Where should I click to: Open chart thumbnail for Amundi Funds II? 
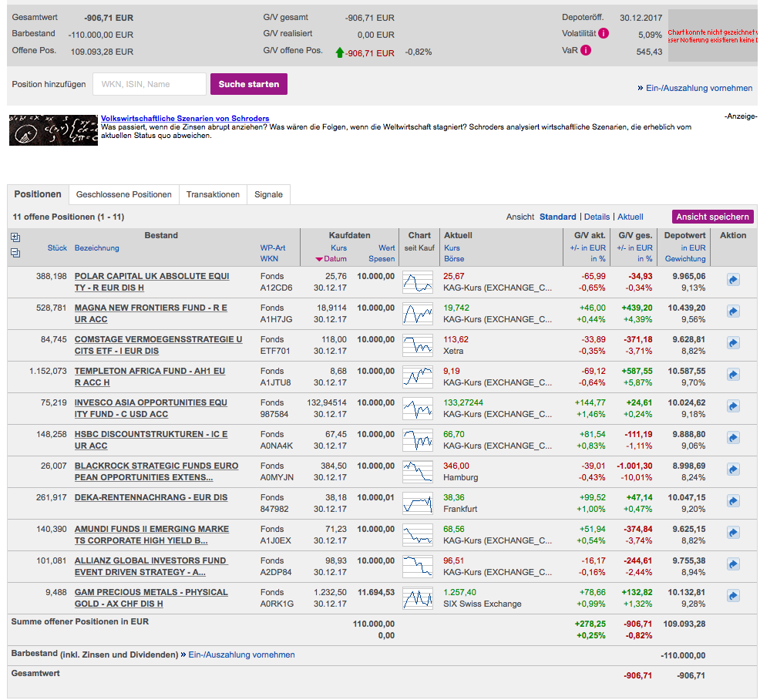[417, 535]
